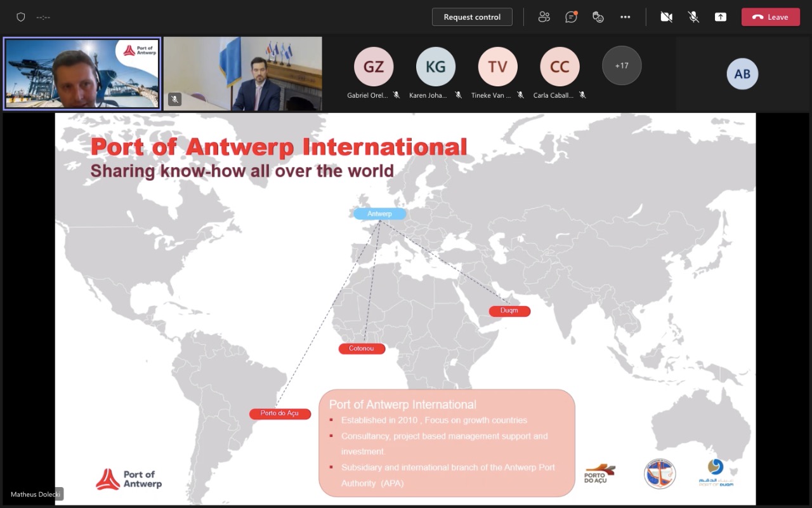Screen dimensions: 812x508
Task: Open raise hand and reactions
Action: (x=598, y=17)
